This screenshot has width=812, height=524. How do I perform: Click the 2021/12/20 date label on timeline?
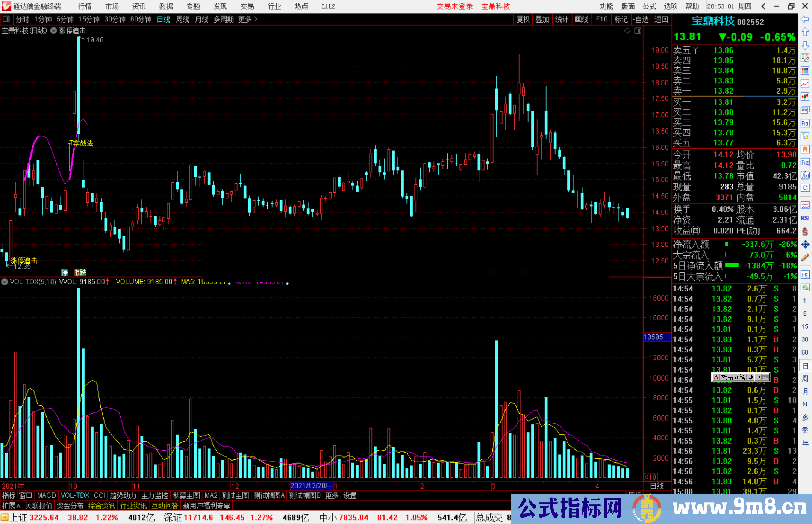312,486
